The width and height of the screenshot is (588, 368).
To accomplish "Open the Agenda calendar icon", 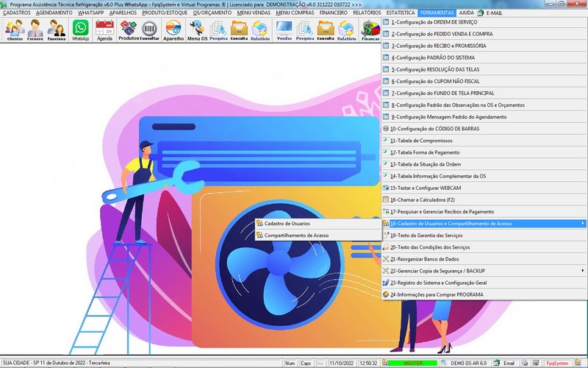I will click(104, 30).
